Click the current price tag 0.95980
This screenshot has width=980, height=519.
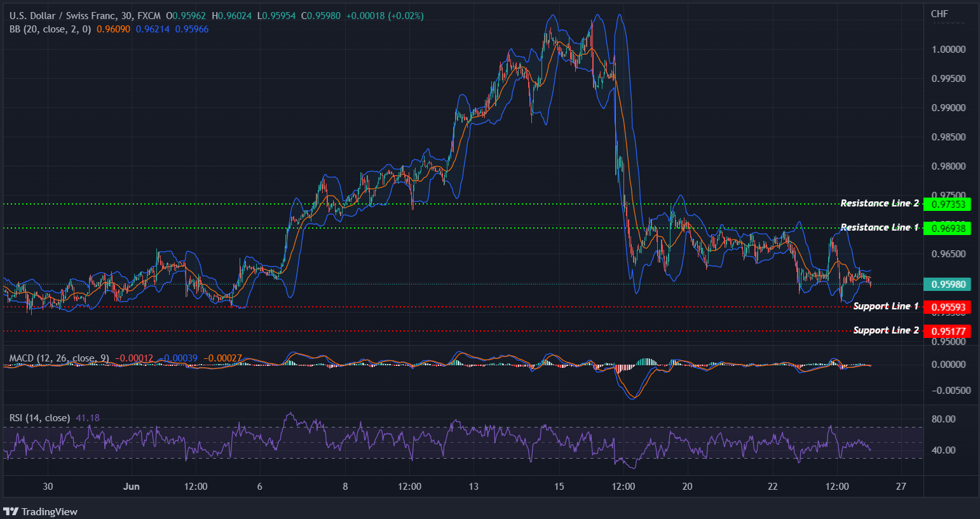click(x=948, y=284)
